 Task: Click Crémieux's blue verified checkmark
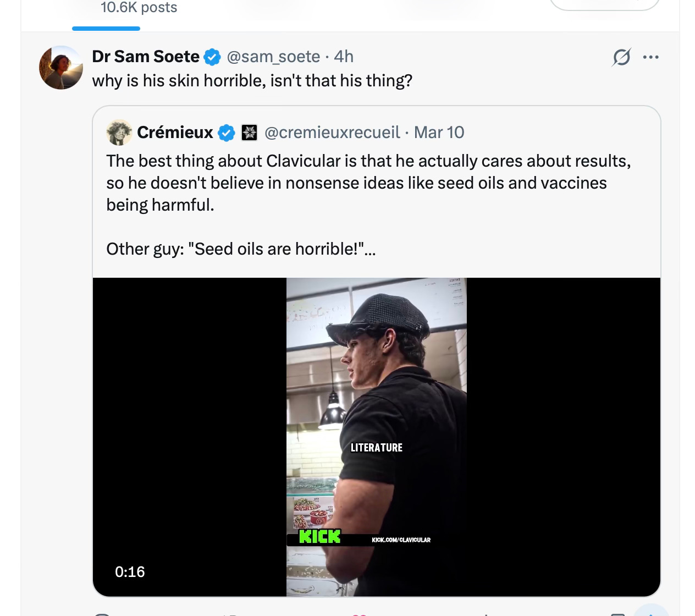(226, 133)
